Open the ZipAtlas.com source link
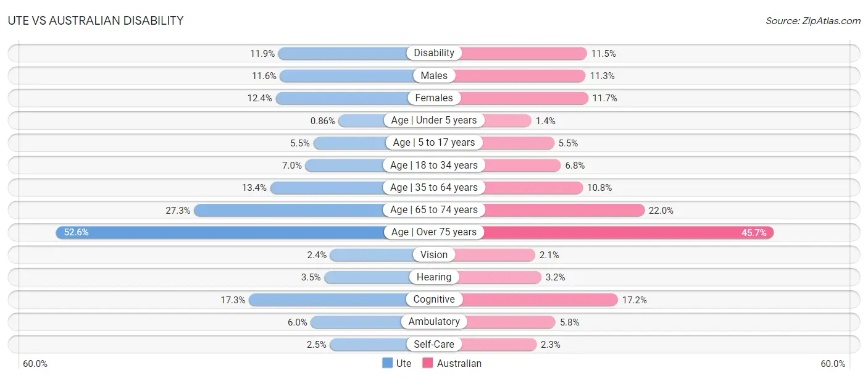The width and height of the screenshot is (868, 378). tap(813, 20)
